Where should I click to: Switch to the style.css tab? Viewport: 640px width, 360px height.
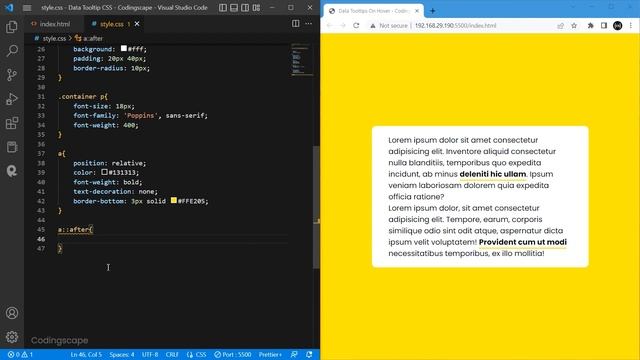click(112, 24)
